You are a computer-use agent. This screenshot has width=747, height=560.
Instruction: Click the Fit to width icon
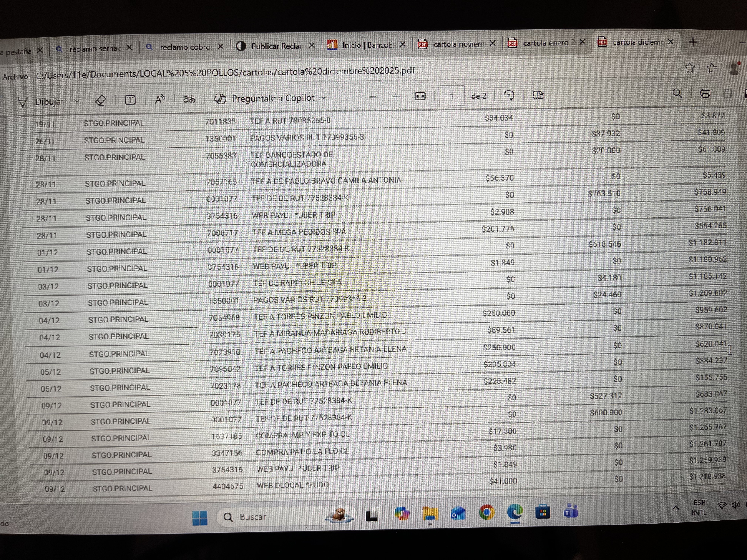click(420, 96)
